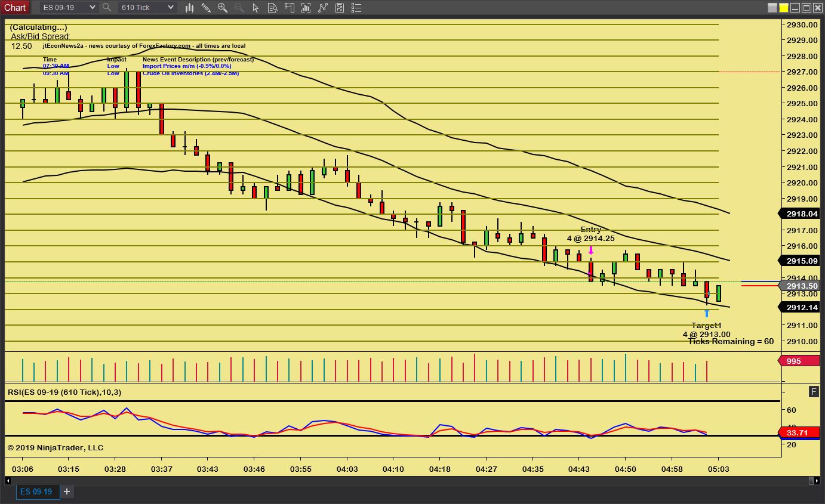Click the Ticks Remaining = 60 text

coord(731,342)
